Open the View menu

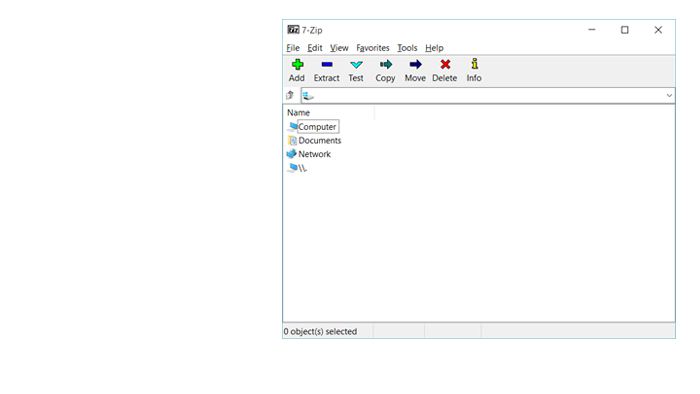[339, 48]
